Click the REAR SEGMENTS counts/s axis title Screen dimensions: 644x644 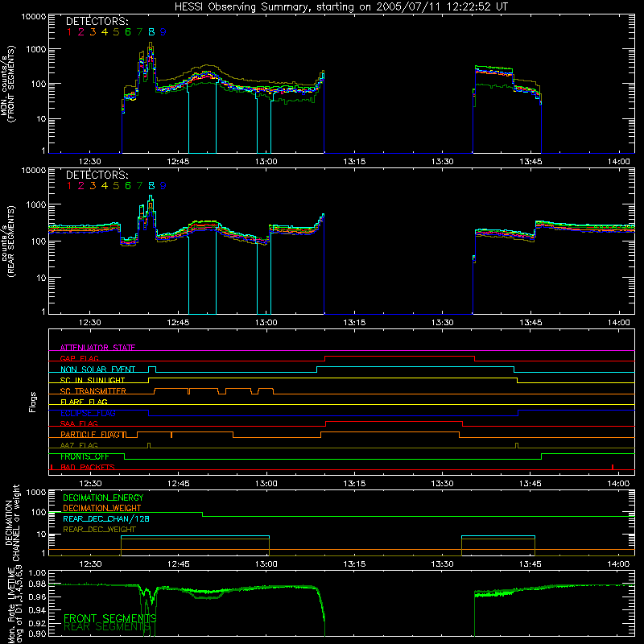8,241
